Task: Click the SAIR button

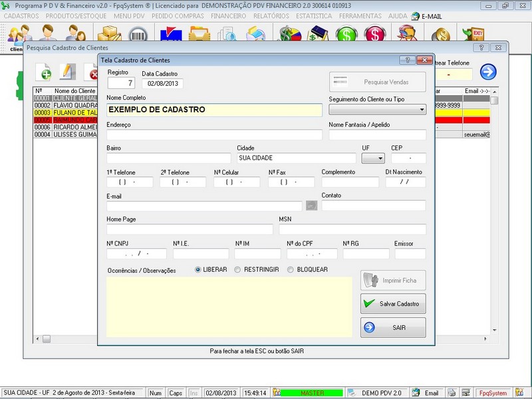Action: click(393, 327)
